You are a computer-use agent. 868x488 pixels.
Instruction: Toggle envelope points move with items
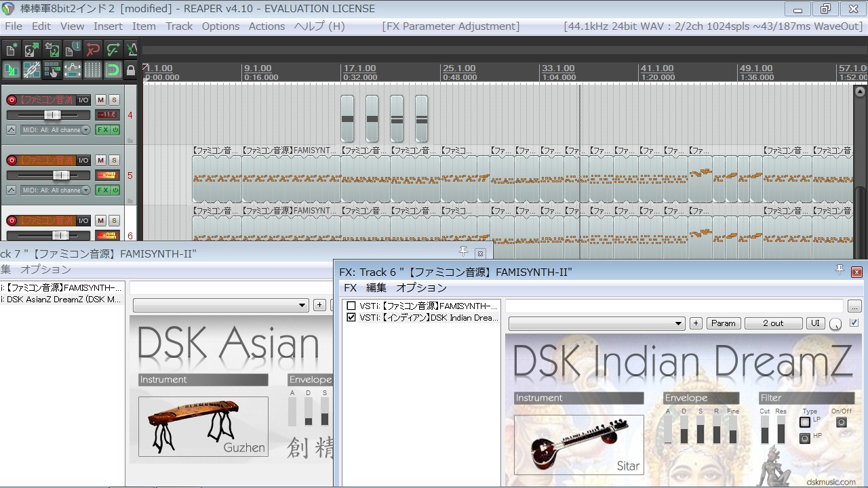(x=73, y=70)
